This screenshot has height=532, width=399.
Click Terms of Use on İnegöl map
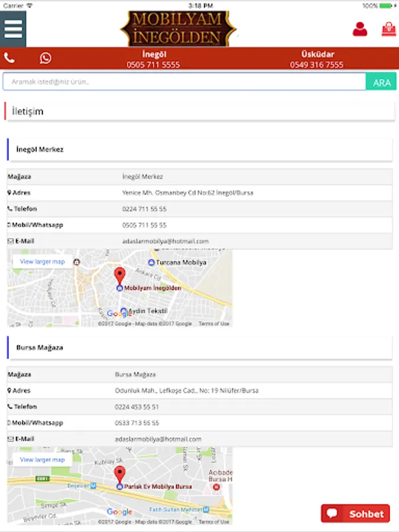(x=214, y=324)
